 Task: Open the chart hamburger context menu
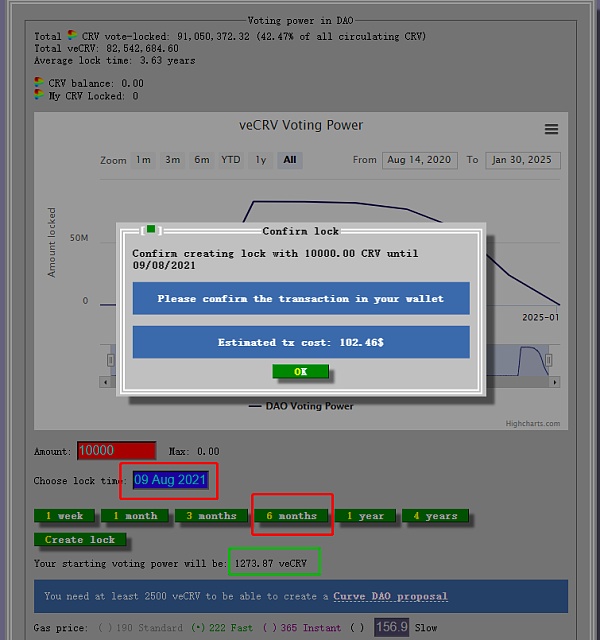point(551,129)
